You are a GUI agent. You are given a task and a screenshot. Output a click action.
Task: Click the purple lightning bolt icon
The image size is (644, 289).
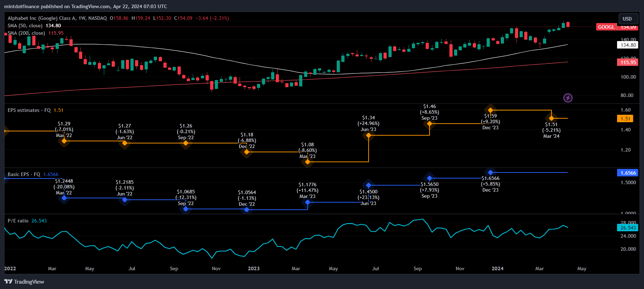point(568,98)
